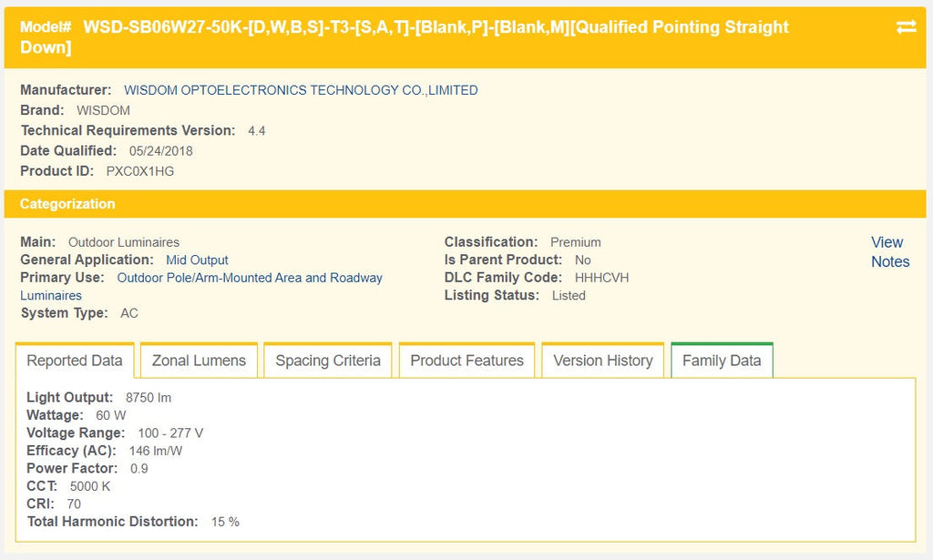933x560 pixels.
Task: Select the Reported Data tab
Action: 75,361
